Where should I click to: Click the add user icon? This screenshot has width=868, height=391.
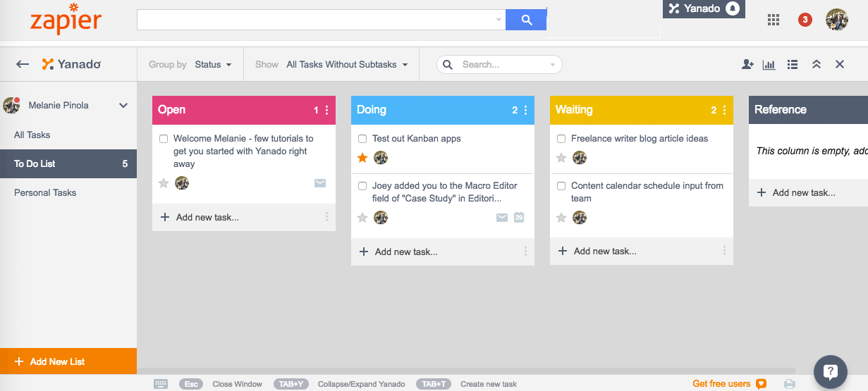[x=747, y=64]
